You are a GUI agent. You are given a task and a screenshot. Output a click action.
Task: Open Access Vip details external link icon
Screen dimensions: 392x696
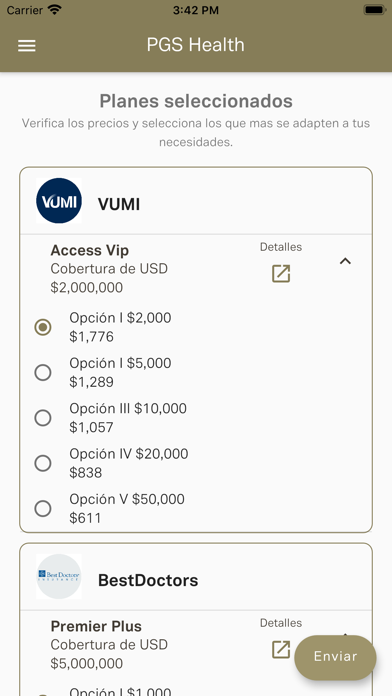pyautogui.click(x=281, y=274)
